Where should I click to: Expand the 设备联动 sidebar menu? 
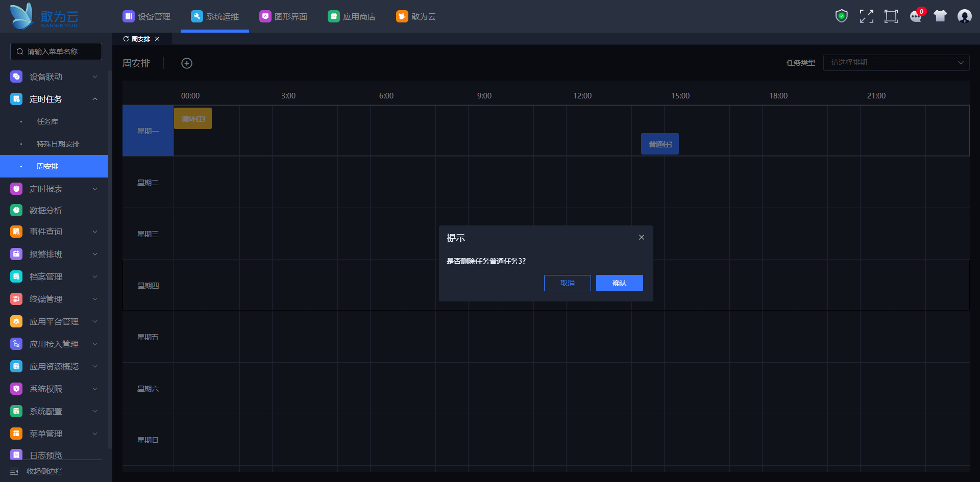pyautogui.click(x=54, y=77)
